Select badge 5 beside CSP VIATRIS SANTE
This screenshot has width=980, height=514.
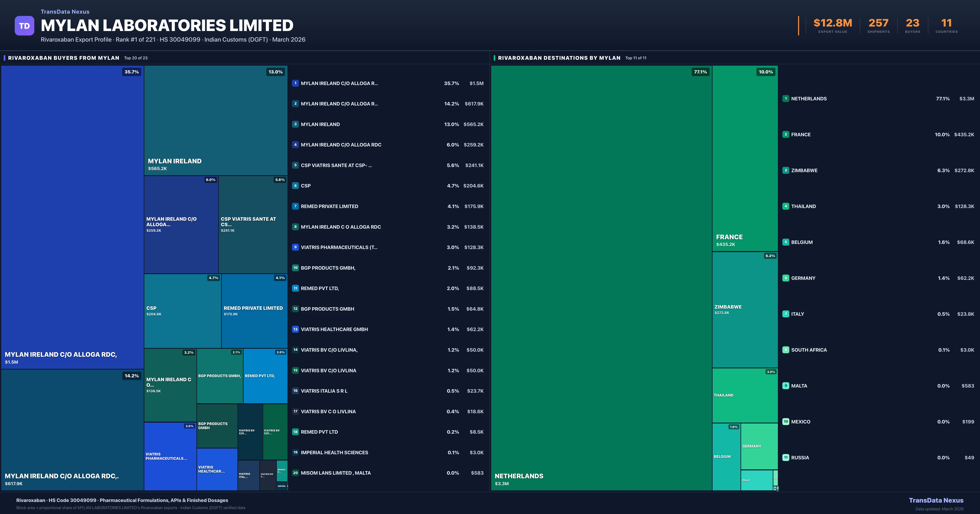tap(295, 165)
